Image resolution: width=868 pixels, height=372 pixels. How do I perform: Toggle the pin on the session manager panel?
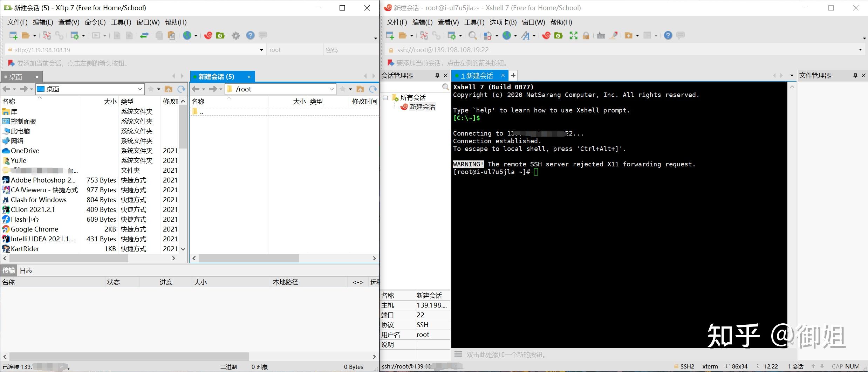437,75
